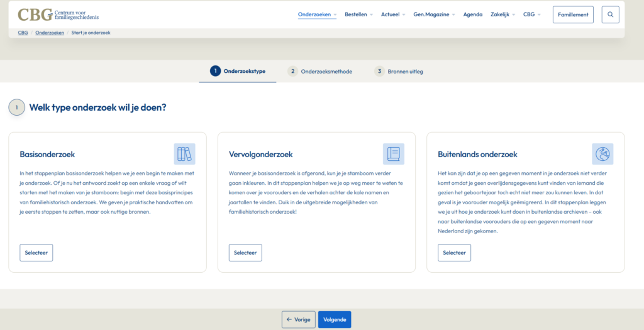Go back with the Vorige button
644x330 pixels.
click(x=298, y=319)
